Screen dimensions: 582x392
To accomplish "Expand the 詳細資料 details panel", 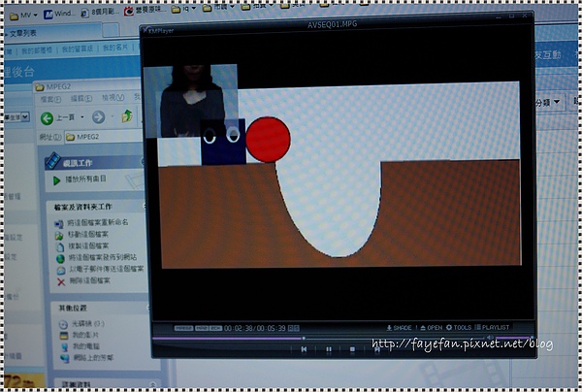I will pos(152,384).
